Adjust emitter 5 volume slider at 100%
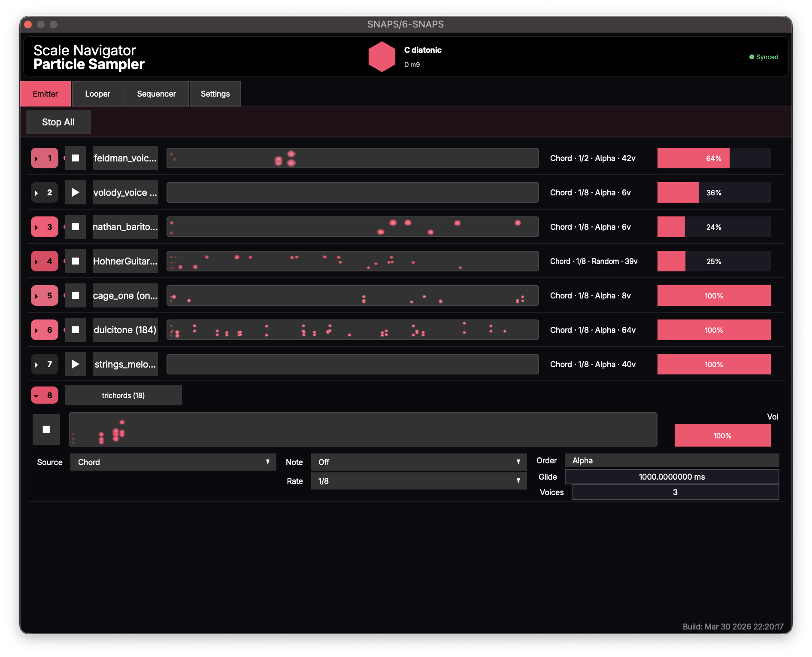 (714, 295)
